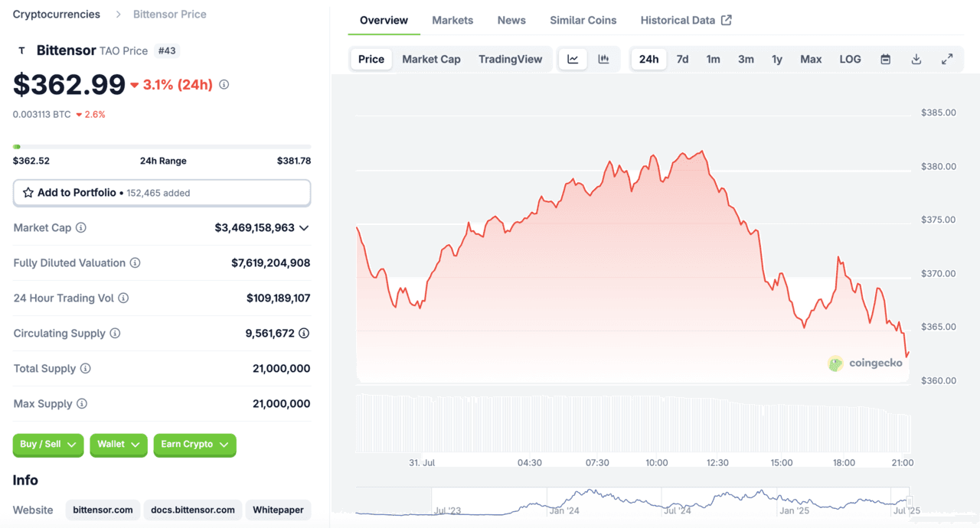
Task: Open the News tab
Action: [511, 20]
